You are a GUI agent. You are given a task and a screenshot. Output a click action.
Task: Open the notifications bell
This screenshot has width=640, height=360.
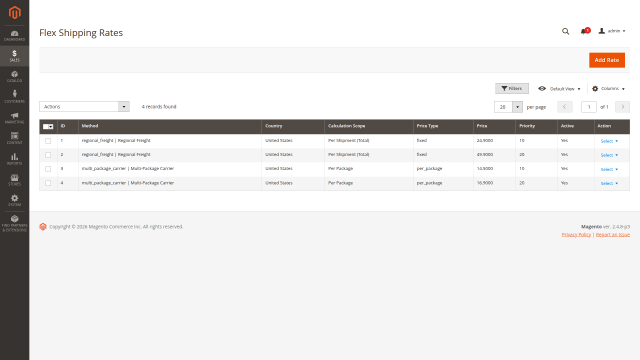tap(585, 31)
